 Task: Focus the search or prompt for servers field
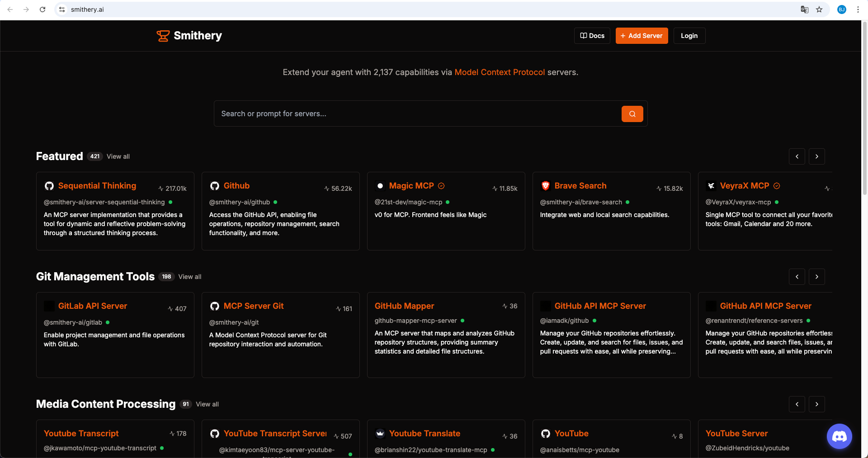(418, 114)
